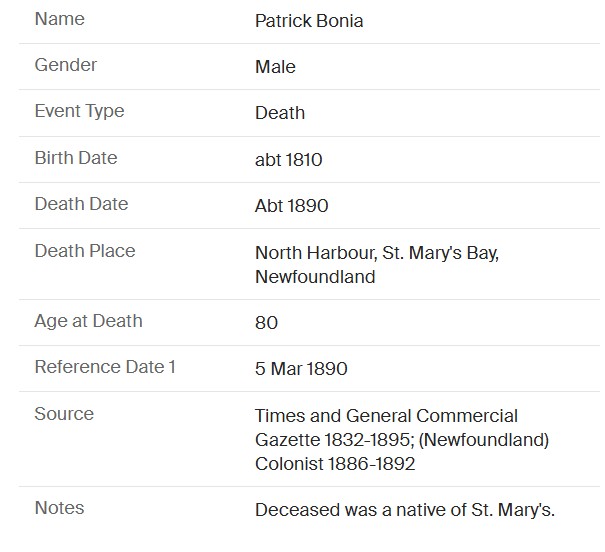
Task: Click the Source row label
Action: (x=64, y=414)
